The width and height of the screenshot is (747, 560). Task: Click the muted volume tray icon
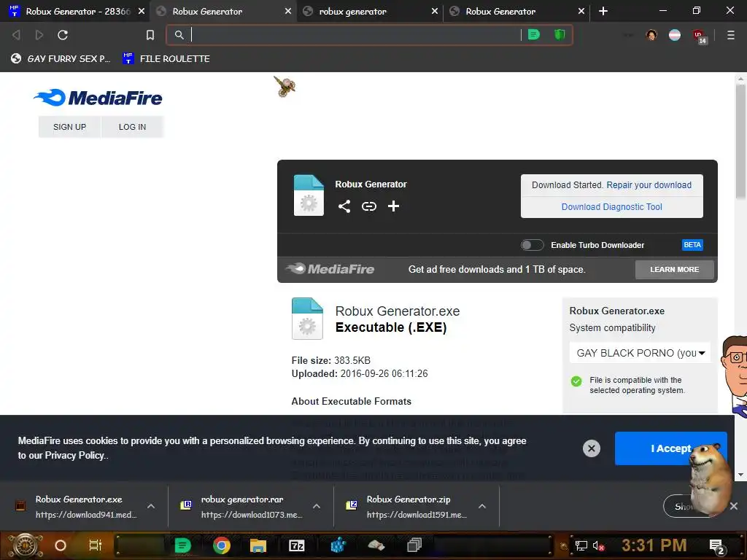point(598,545)
